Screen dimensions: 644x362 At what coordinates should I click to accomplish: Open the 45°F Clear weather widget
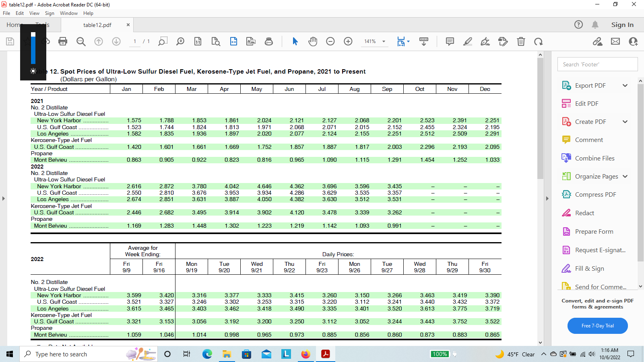[x=515, y=354]
